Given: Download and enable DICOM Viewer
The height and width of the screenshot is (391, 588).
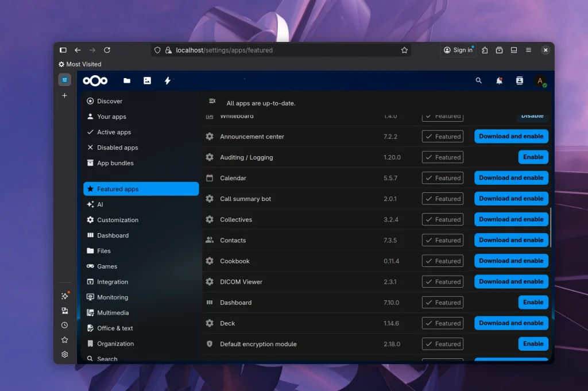Looking at the screenshot, I should (511, 281).
